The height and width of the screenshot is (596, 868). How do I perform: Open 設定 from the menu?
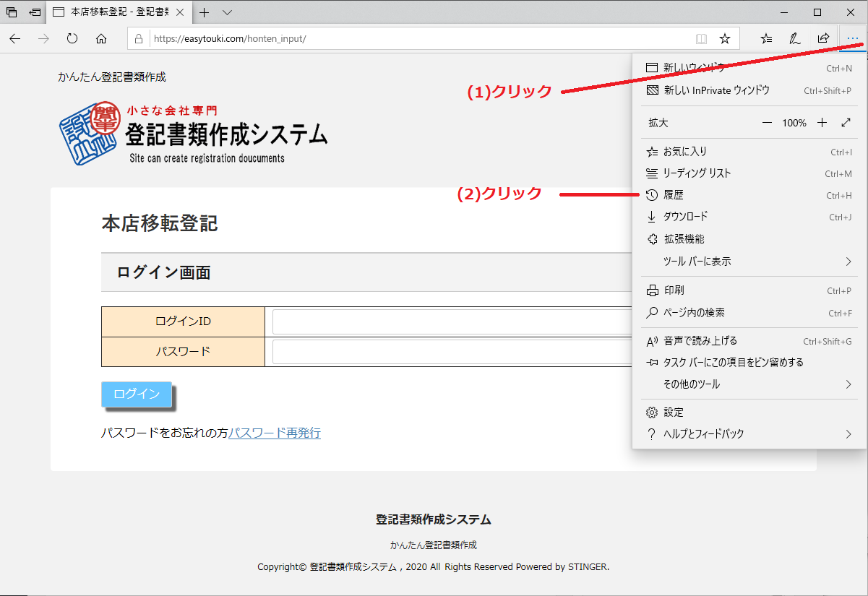pyautogui.click(x=674, y=413)
